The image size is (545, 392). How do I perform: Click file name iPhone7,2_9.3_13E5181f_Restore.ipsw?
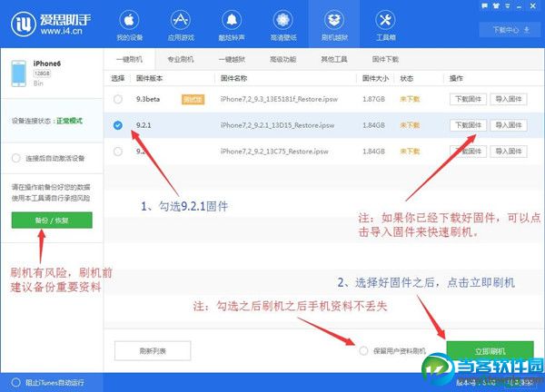pos(279,99)
